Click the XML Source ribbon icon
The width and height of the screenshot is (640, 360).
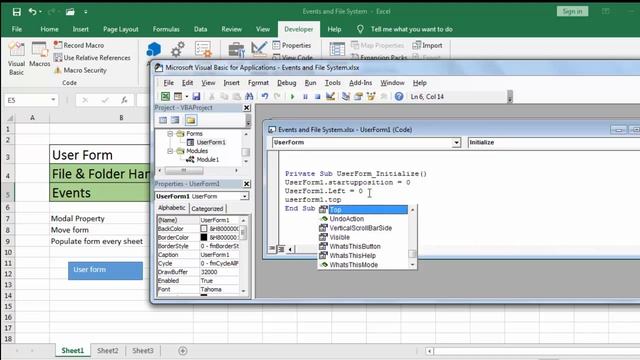(337, 49)
